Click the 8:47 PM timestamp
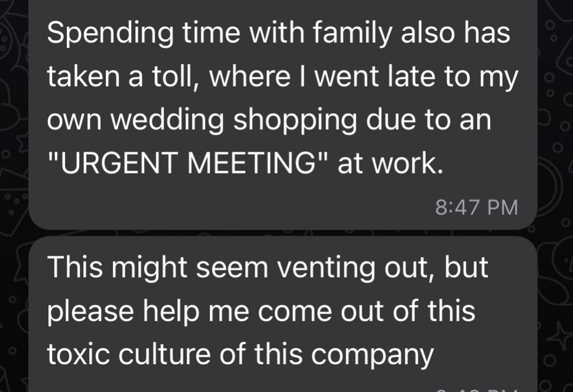The image size is (573, 392). click(x=476, y=207)
